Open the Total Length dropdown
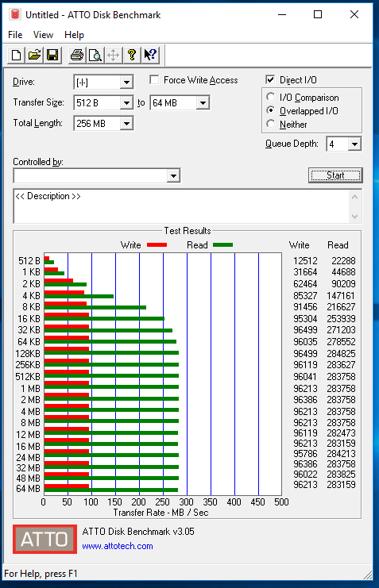This screenshot has height=588, width=379. coord(127,123)
